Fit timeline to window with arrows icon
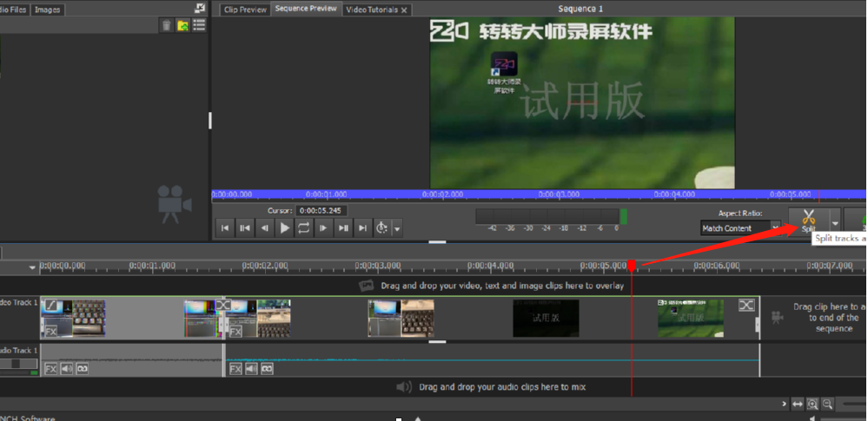The width and height of the screenshot is (868, 421). (797, 405)
